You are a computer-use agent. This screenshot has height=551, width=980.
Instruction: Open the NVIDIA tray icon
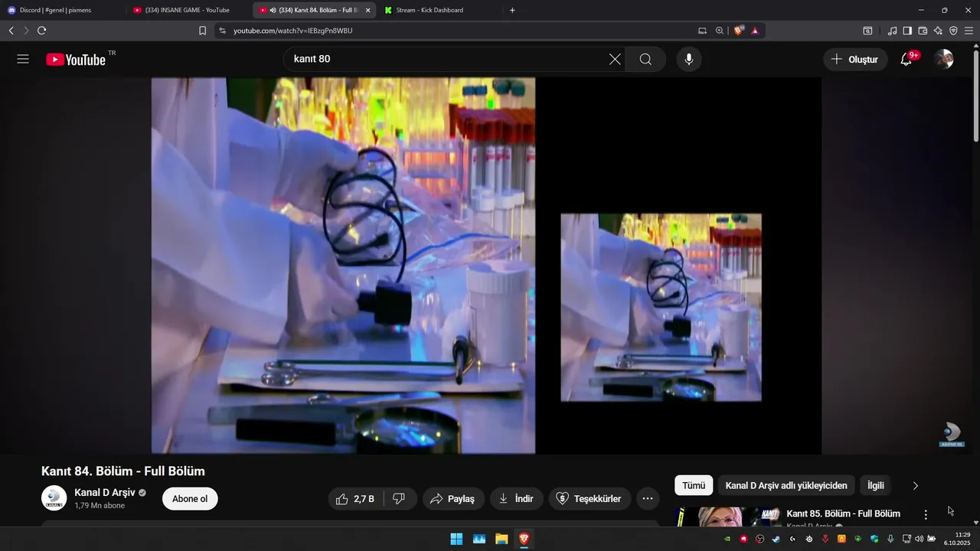[727, 539]
